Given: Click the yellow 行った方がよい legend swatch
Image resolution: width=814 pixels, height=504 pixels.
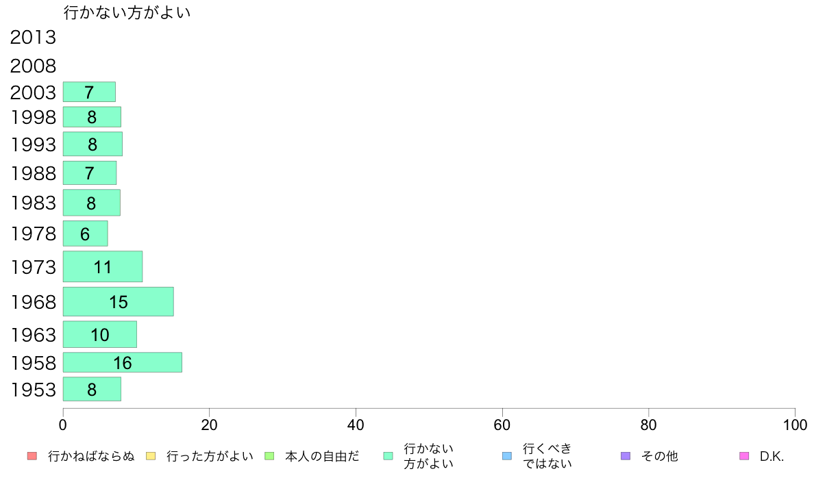Looking at the screenshot, I should (x=151, y=456).
